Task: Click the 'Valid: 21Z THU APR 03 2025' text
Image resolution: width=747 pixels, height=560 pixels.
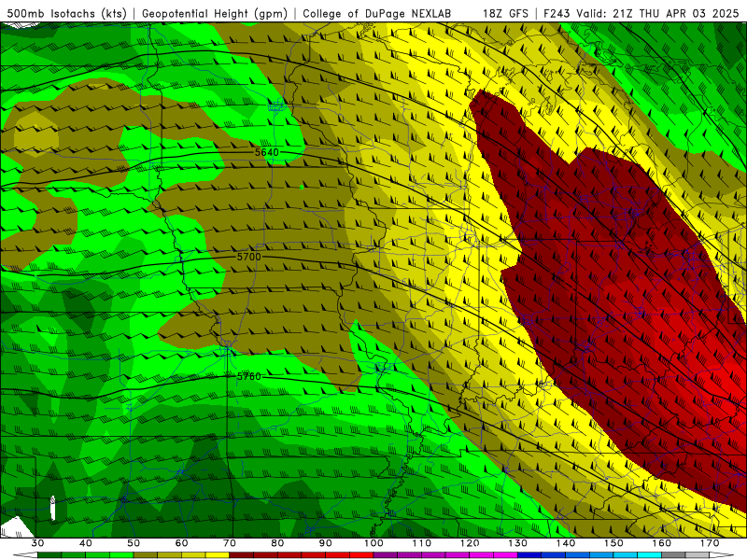Action: (657, 14)
